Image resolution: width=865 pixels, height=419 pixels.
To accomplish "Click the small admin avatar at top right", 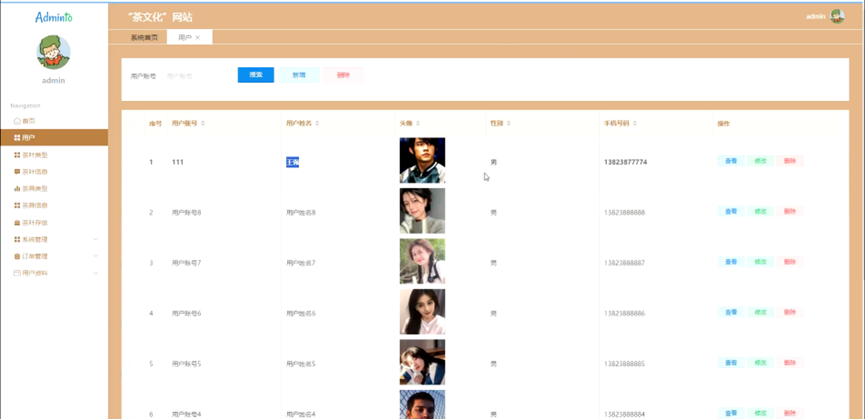I will (x=837, y=16).
